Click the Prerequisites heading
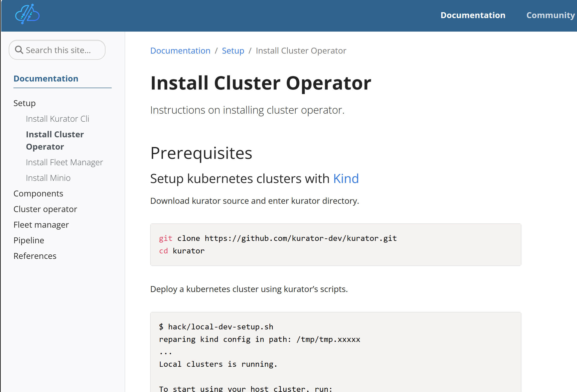Image resolution: width=577 pixels, height=392 pixels. [x=201, y=153]
